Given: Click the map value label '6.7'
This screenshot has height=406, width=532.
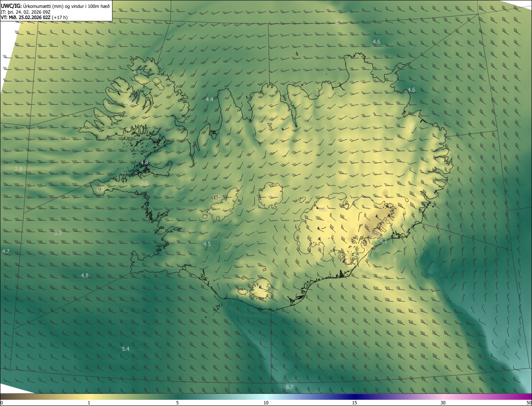Looking at the screenshot, I should point(290,387).
